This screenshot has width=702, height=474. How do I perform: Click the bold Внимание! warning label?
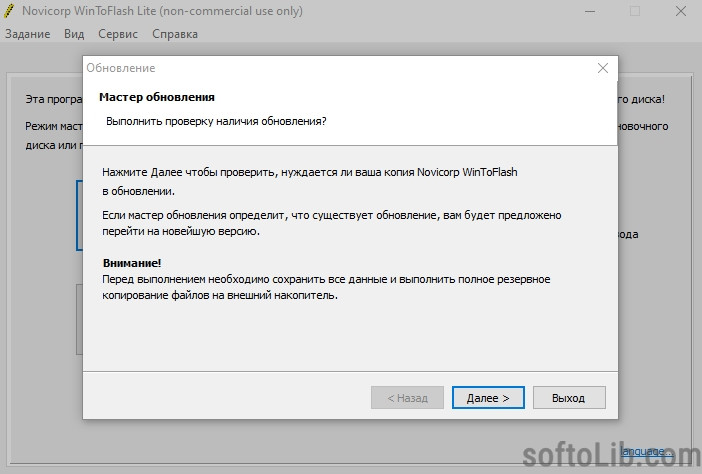coord(132,263)
